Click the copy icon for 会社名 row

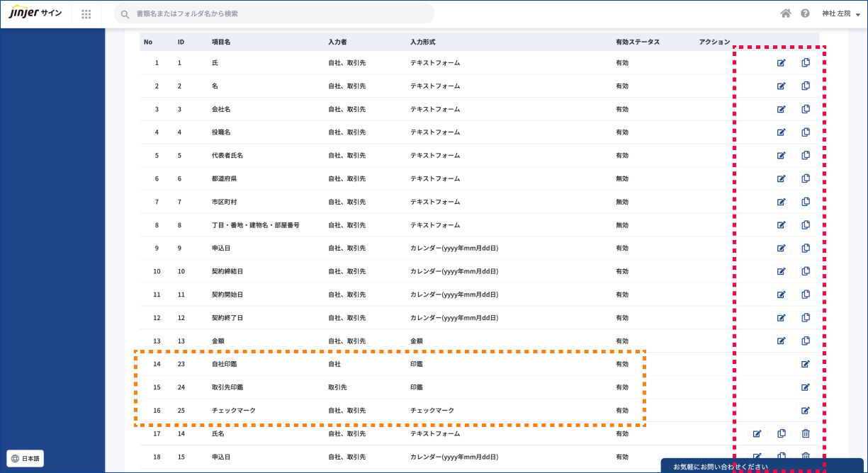(x=806, y=109)
